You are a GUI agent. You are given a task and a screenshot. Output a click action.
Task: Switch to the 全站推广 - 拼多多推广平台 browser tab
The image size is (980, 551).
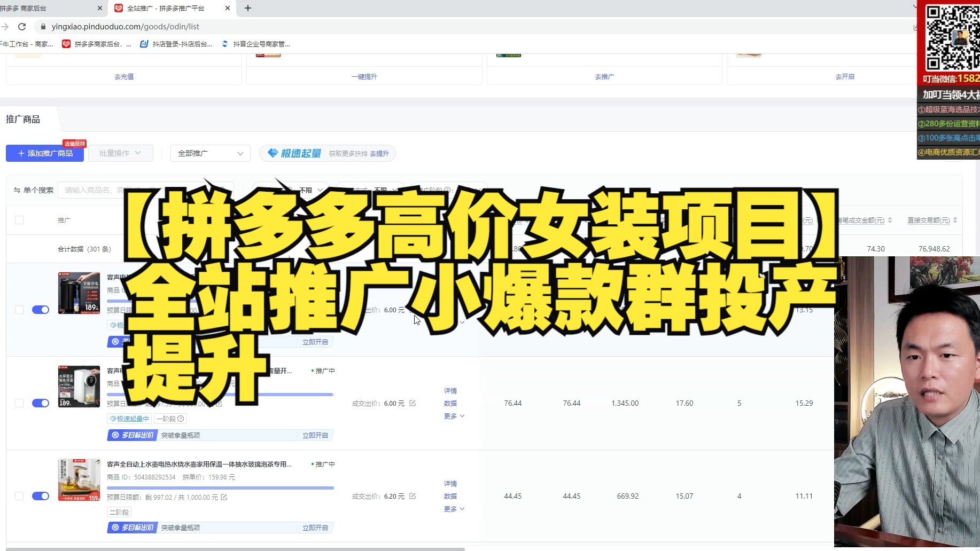pos(171,8)
